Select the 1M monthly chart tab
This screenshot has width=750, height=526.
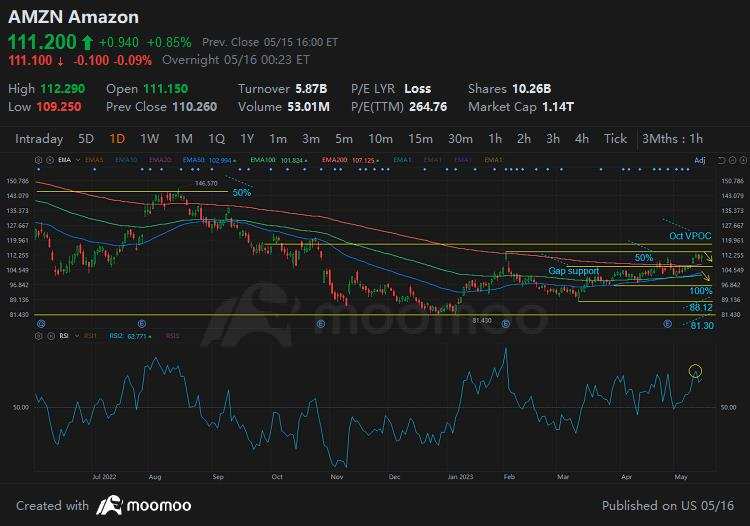tap(183, 139)
